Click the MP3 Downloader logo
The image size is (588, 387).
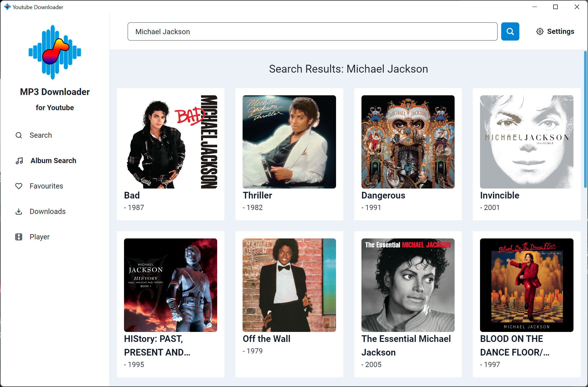point(55,52)
